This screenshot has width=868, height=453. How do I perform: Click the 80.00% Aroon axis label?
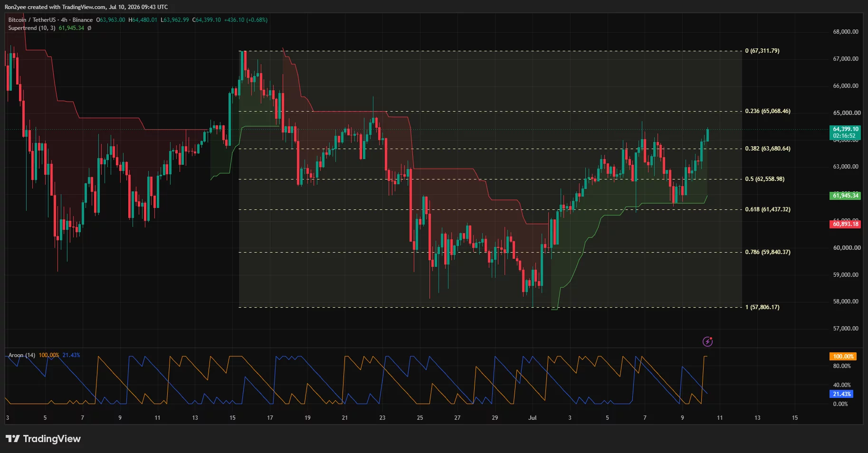pyautogui.click(x=842, y=366)
